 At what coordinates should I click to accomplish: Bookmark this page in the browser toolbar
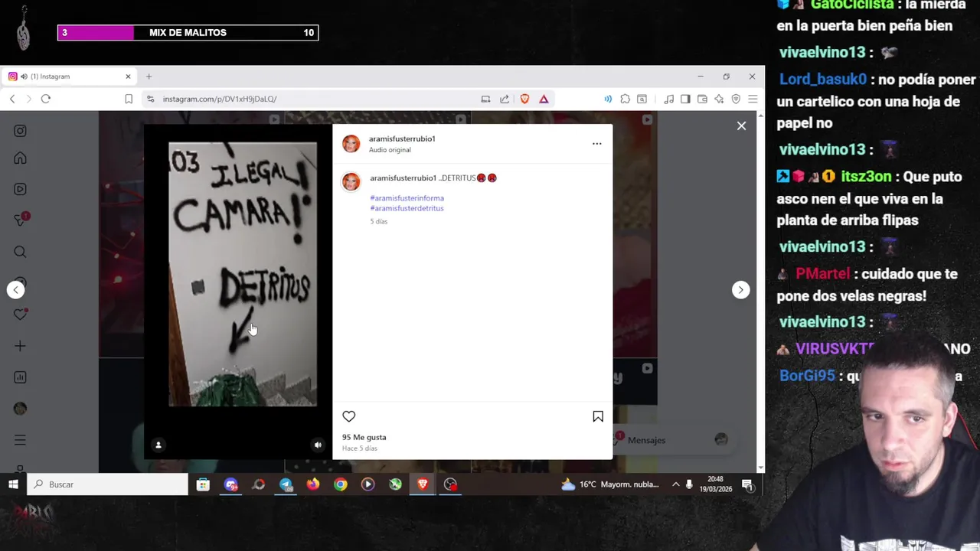point(129,99)
